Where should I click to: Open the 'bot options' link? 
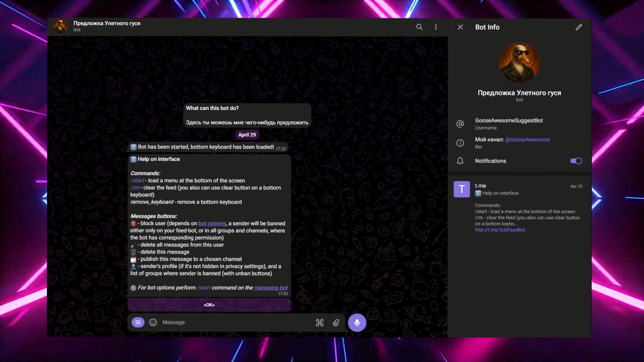click(x=212, y=224)
